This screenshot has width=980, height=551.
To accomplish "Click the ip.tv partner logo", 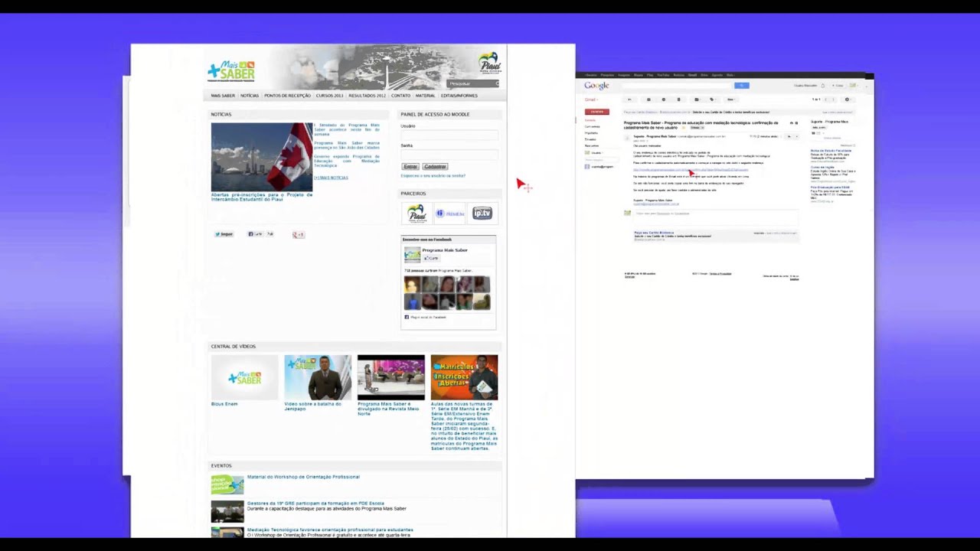I will 482,213.
